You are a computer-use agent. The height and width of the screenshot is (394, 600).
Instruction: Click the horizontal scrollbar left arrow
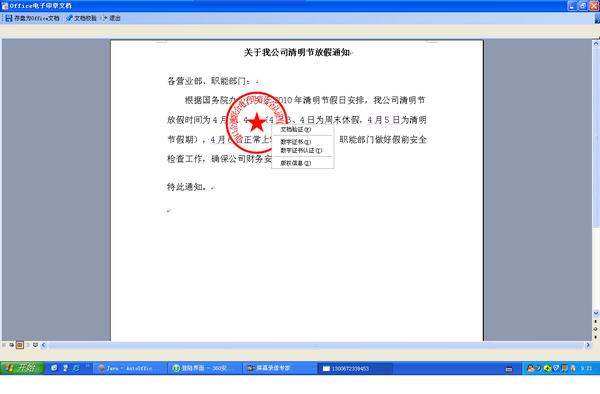point(43,345)
